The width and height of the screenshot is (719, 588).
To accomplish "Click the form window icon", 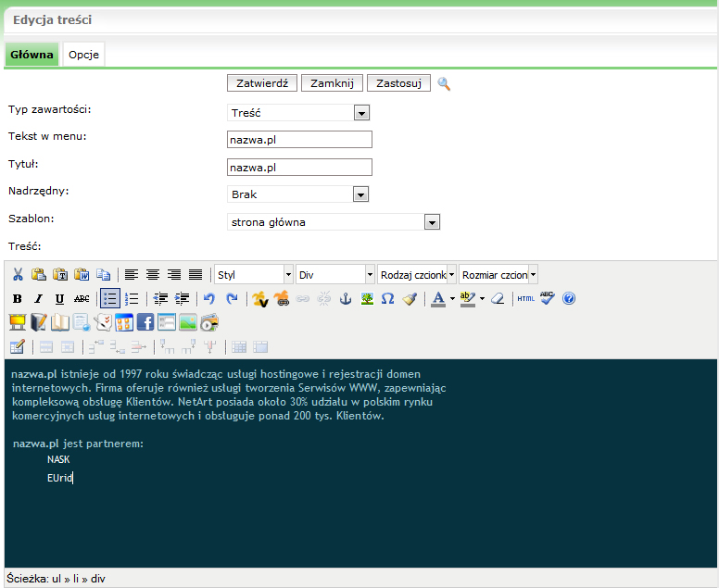I will [x=167, y=322].
